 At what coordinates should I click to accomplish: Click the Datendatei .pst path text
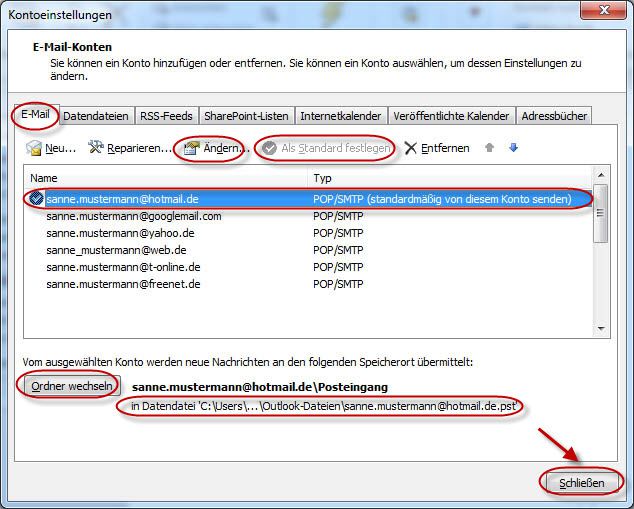pos(324,406)
